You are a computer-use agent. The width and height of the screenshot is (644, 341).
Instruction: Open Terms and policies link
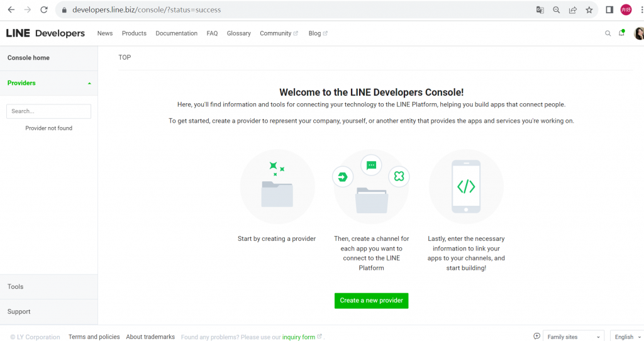click(94, 337)
